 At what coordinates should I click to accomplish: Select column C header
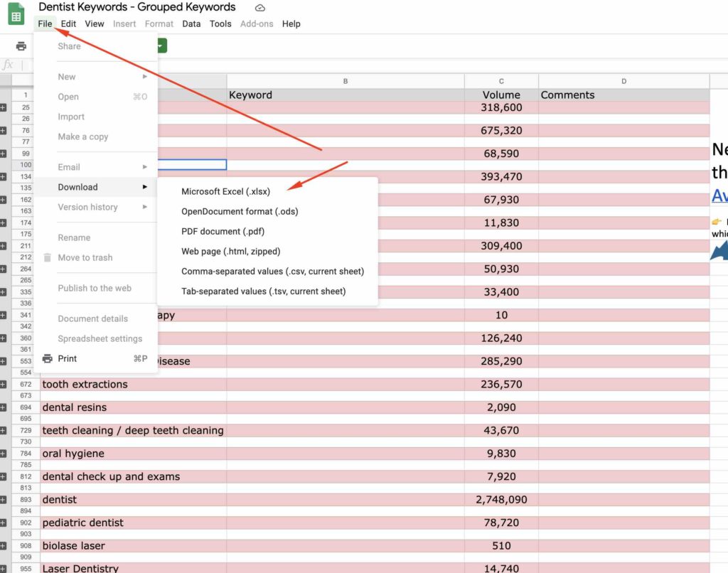pos(501,81)
